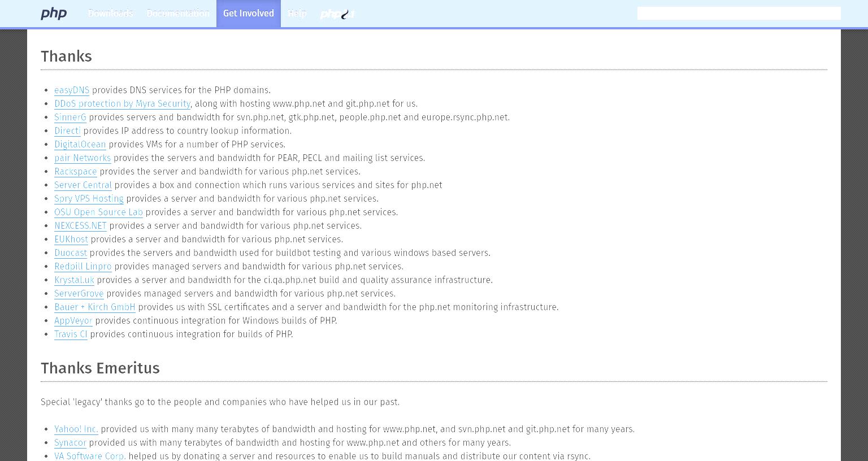Click text 'provides IP address to country lookup information.'
The image size is (868, 461).
pyautogui.click(x=188, y=131)
